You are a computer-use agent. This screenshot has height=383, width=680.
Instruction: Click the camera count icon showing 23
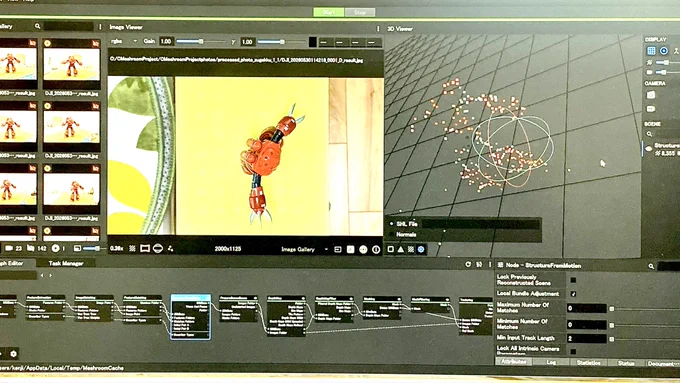click(x=9, y=249)
